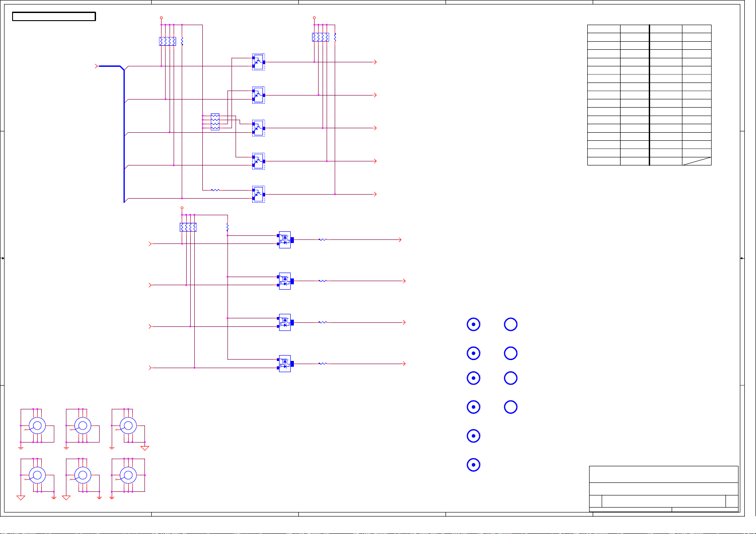The image size is (756, 534).
Task: Click the top-left resistor network pack
Action: click(x=167, y=41)
